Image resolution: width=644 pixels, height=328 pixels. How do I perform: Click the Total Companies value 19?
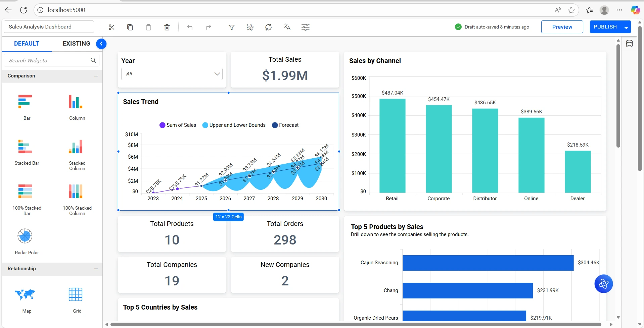tap(172, 281)
